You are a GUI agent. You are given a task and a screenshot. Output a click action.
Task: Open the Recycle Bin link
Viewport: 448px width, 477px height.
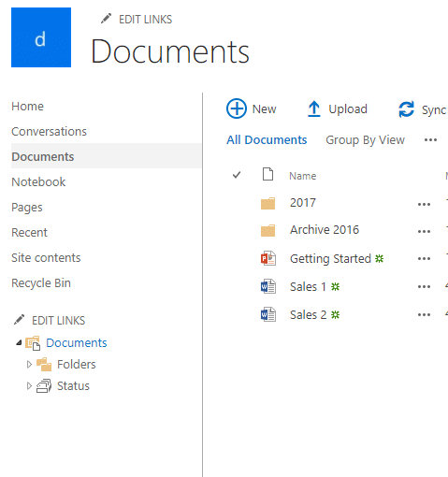[x=41, y=283]
